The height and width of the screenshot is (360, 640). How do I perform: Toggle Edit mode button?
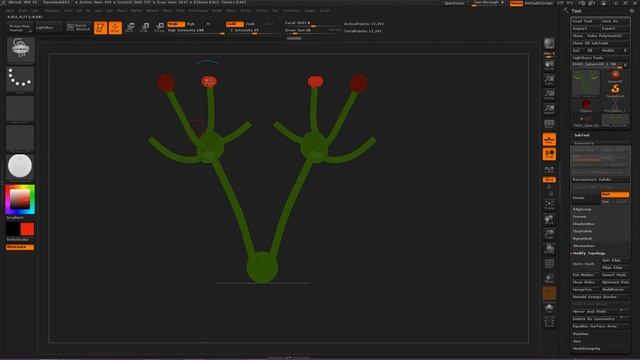pyautogui.click(x=100, y=27)
